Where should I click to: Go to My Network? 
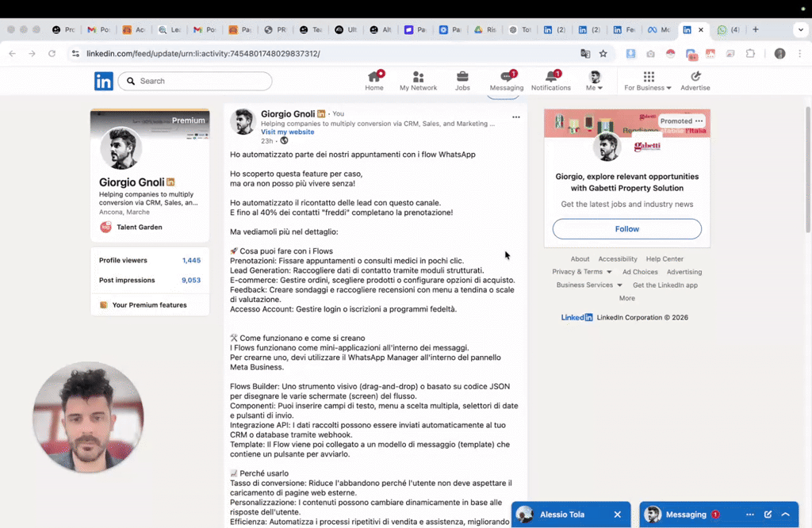pyautogui.click(x=418, y=81)
